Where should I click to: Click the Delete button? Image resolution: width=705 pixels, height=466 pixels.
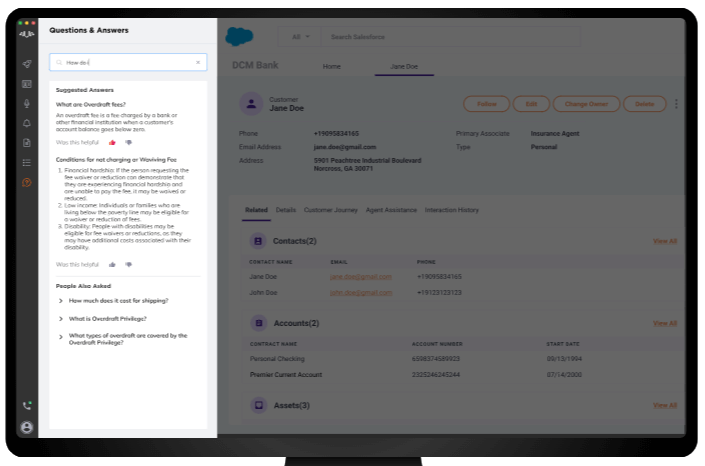[x=645, y=104]
